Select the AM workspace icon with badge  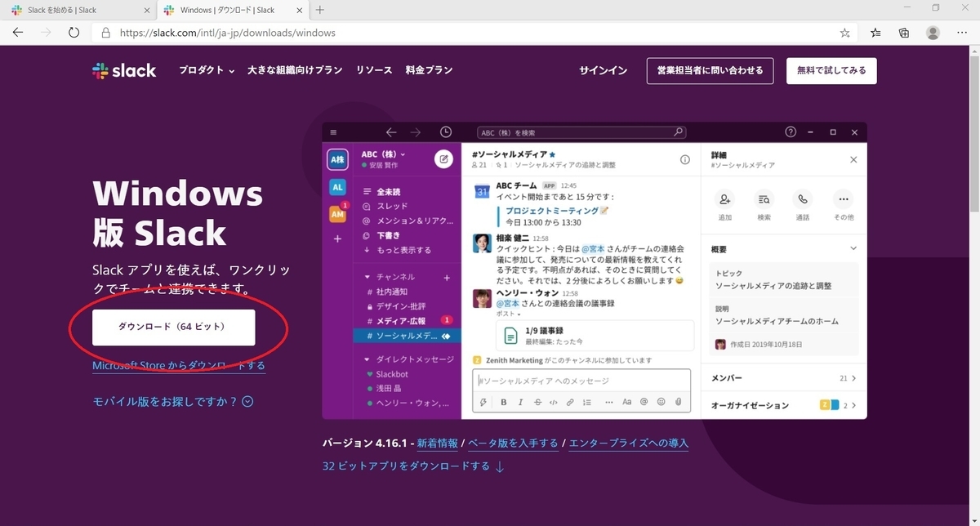click(337, 213)
